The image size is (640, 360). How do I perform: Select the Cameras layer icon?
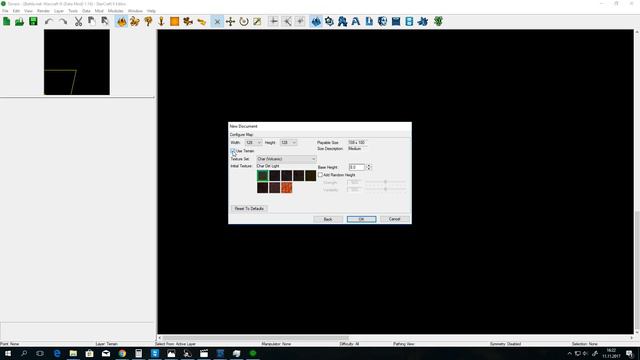(x=188, y=22)
